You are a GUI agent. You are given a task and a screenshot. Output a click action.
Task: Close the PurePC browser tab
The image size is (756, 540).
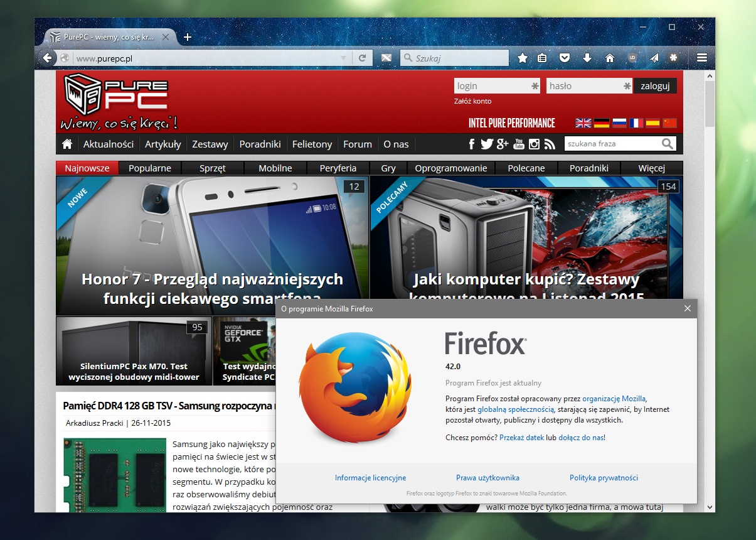click(x=165, y=37)
